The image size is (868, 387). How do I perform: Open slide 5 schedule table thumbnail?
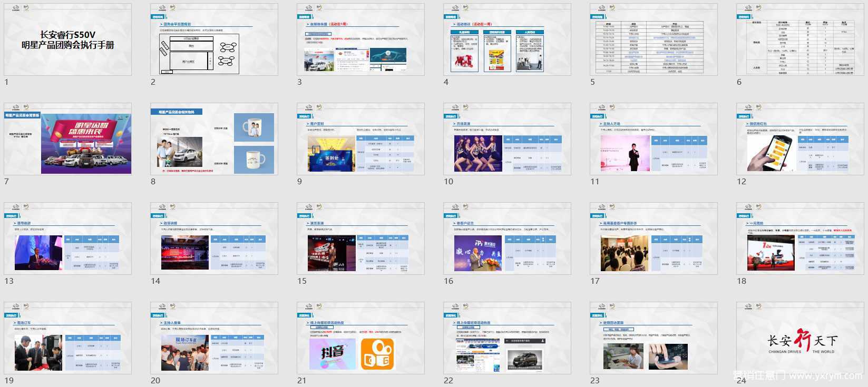click(x=654, y=39)
